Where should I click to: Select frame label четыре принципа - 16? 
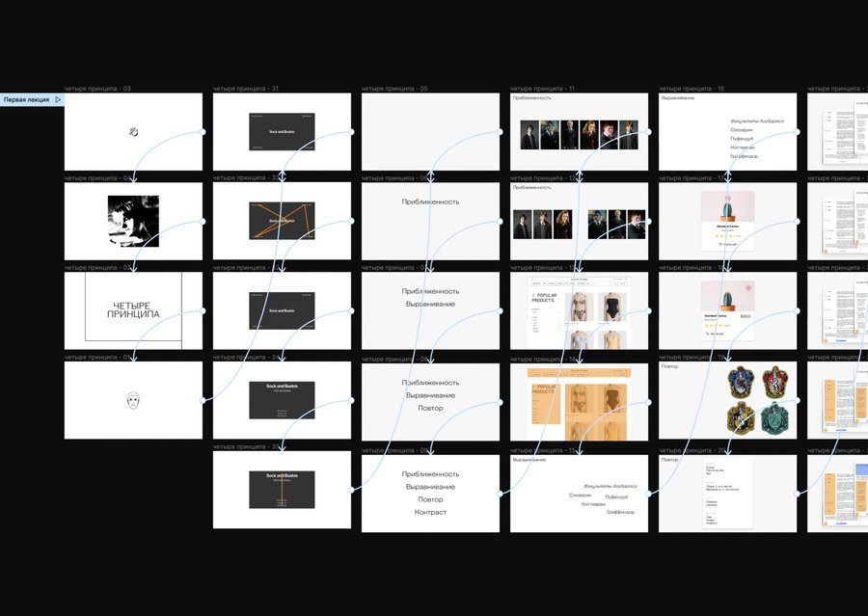pos(692,89)
